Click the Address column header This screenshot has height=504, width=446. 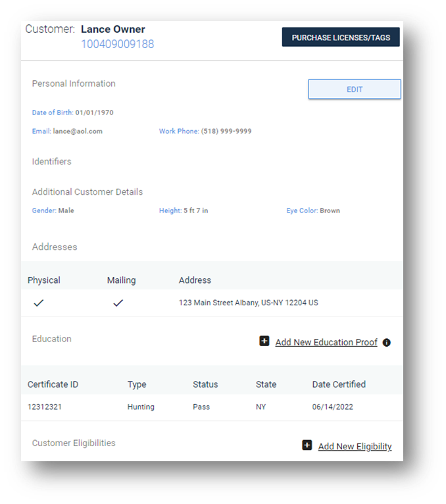tap(195, 280)
